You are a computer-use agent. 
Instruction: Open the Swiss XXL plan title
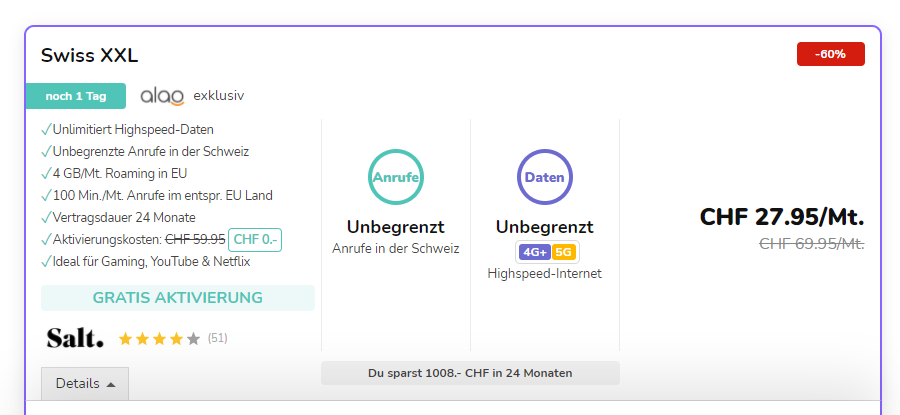coord(90,55)
